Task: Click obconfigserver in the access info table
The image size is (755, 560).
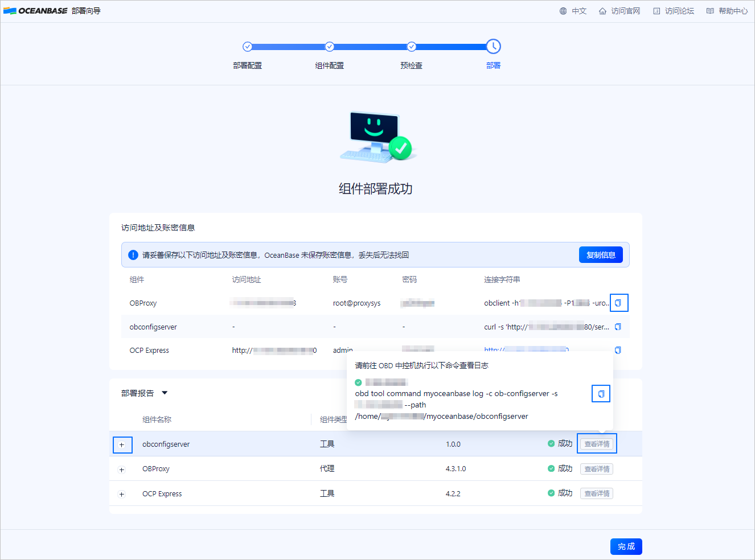Action: (153, 327)
